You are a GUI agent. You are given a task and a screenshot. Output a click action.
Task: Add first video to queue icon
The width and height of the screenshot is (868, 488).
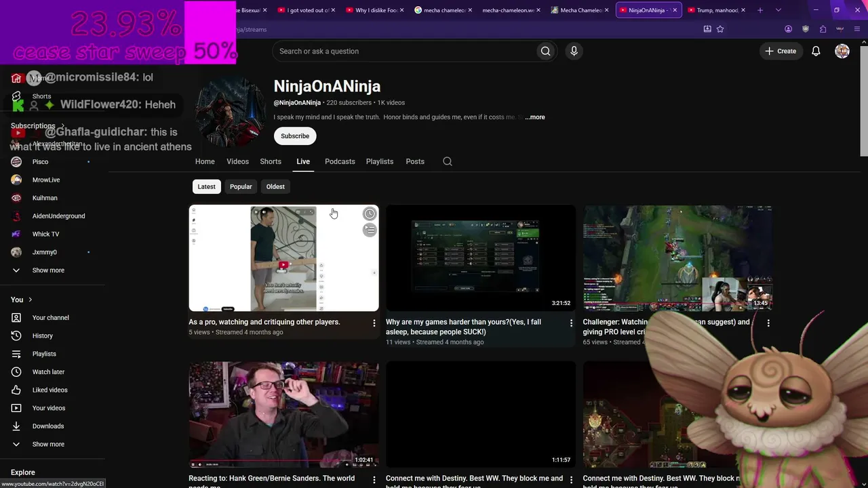370,230
